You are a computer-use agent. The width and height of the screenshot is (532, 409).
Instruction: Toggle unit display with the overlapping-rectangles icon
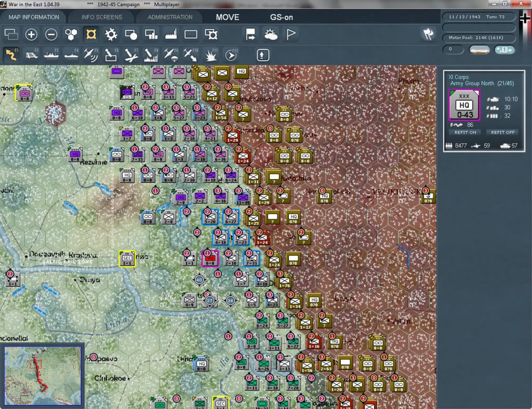point(11,34)
